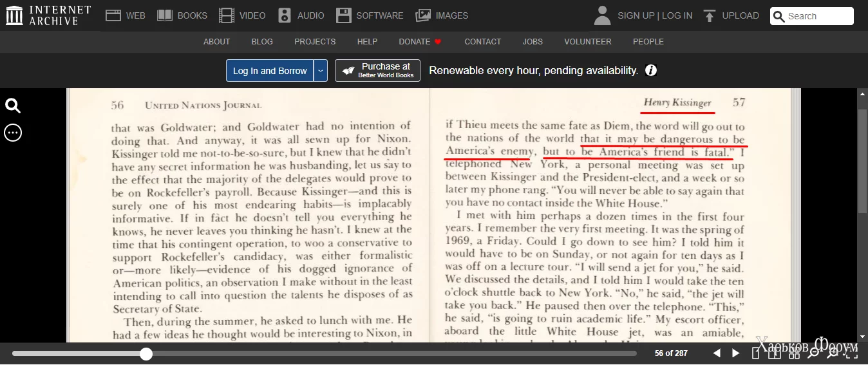Open the book search magnifier in the sidebar
This screenshot has height=365, width=868.
point(13,106)
